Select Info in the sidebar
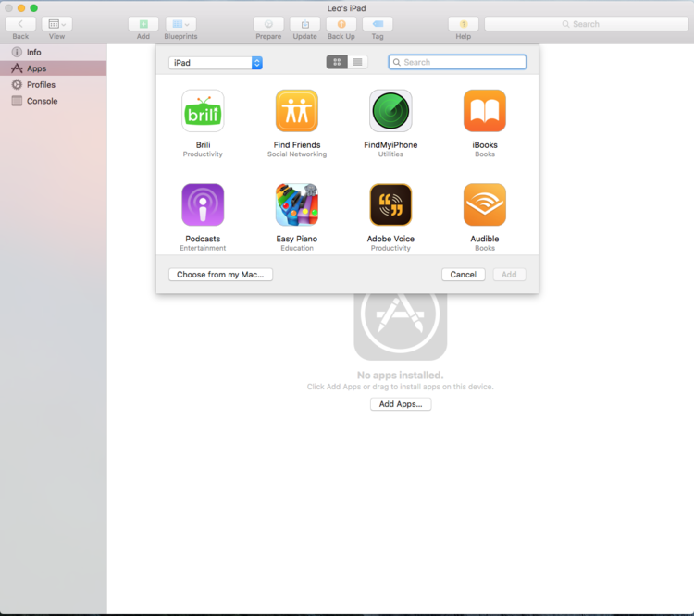694x616 pixels. (53, 52)
